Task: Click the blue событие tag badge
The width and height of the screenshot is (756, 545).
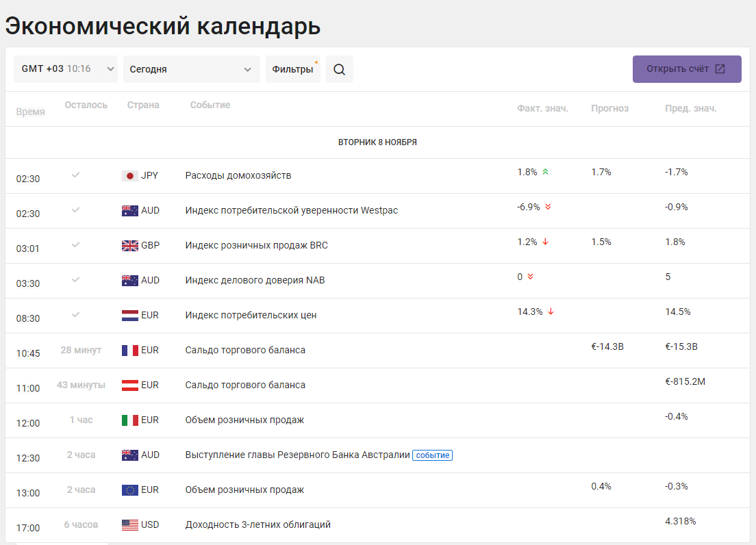Action: pyautogui.click(x=433, y=455)
